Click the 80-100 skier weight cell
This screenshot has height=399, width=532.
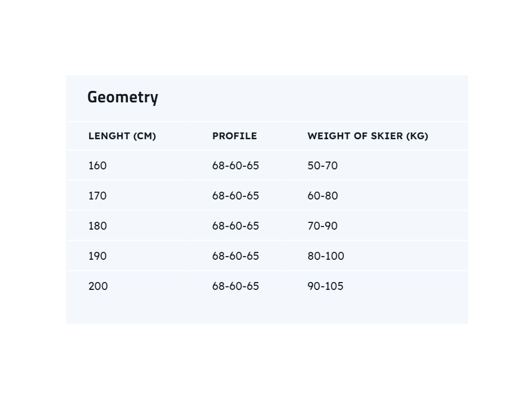325,256
